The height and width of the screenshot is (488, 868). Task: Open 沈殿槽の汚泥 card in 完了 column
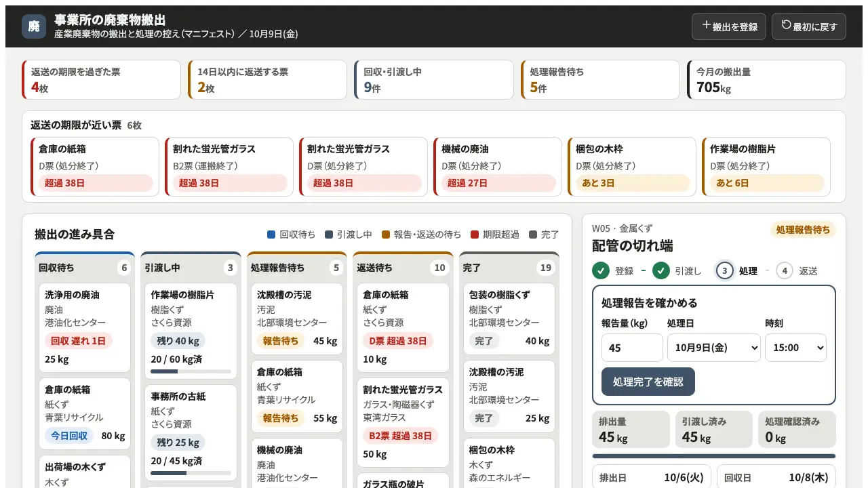pos(509,396)
